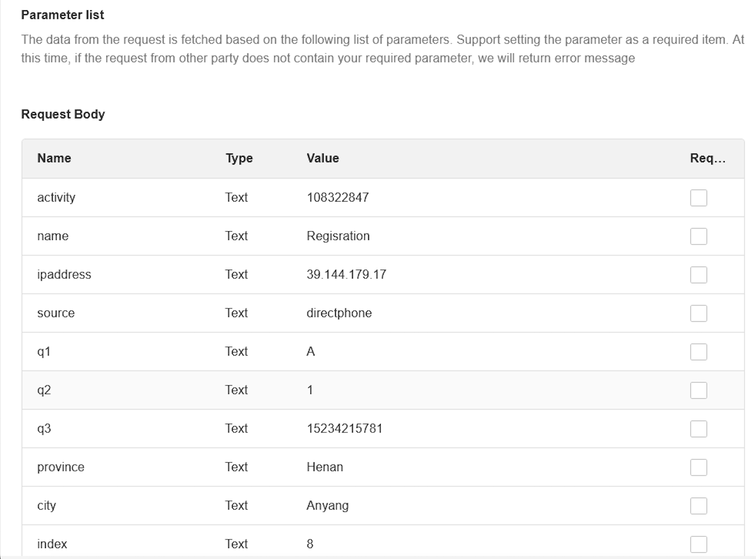Tick the ipaddress required checkbox
The height and width of the screenshot is (559, 756).
(698, 274)
